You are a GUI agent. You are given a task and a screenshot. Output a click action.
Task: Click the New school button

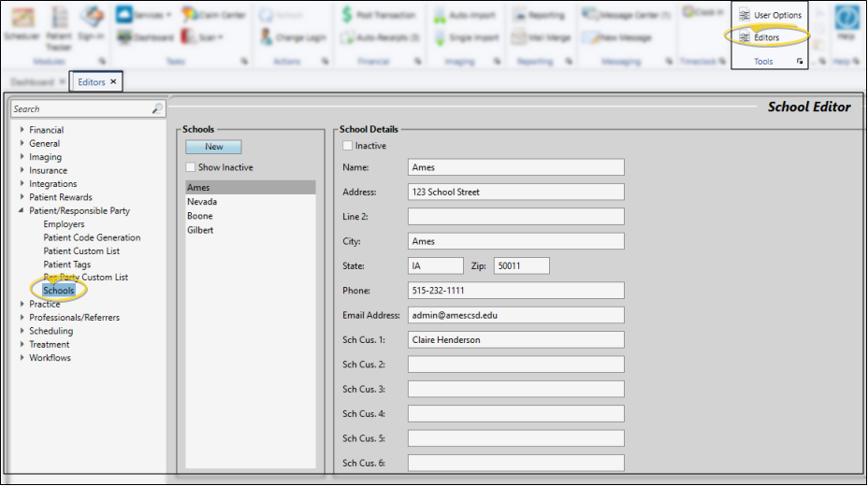tap(213, 147)
